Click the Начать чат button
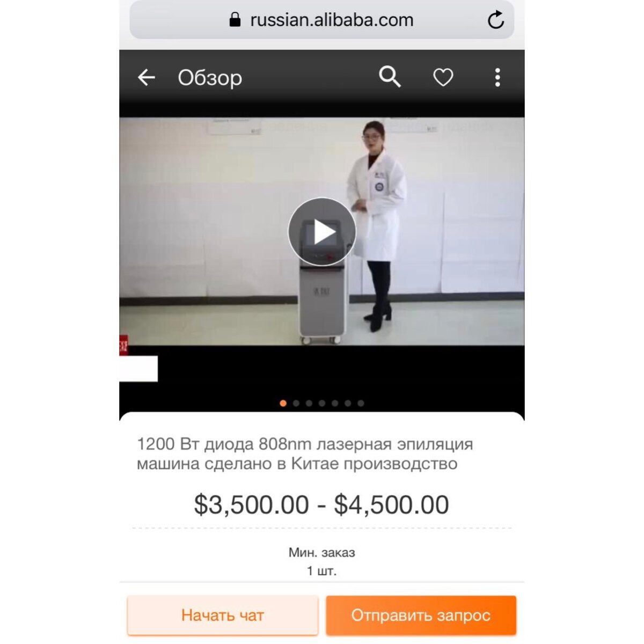Screen dimensions: 644x644 pos(223,615)
